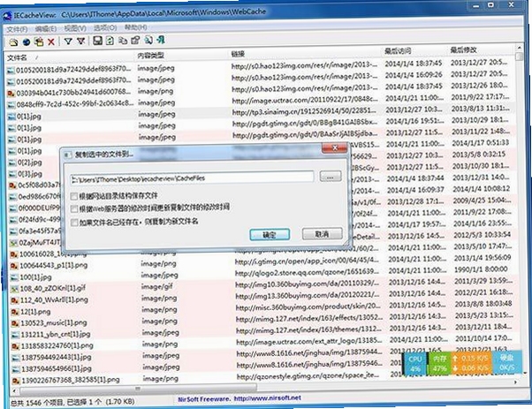Viewport: 532px width, 409px height.
Task: Click the blue globe open-in-browser toolbar icon
Action: (x=27, y=42)
